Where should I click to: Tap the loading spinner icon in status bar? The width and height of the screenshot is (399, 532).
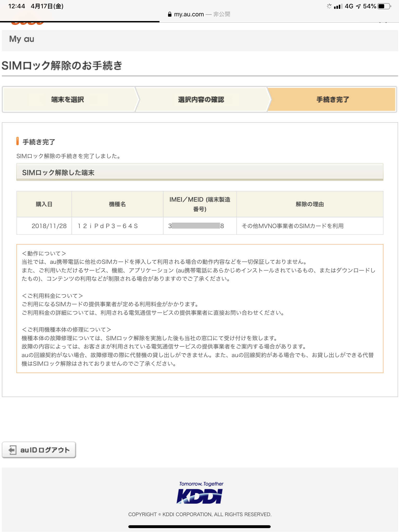[x=329, y=6]
